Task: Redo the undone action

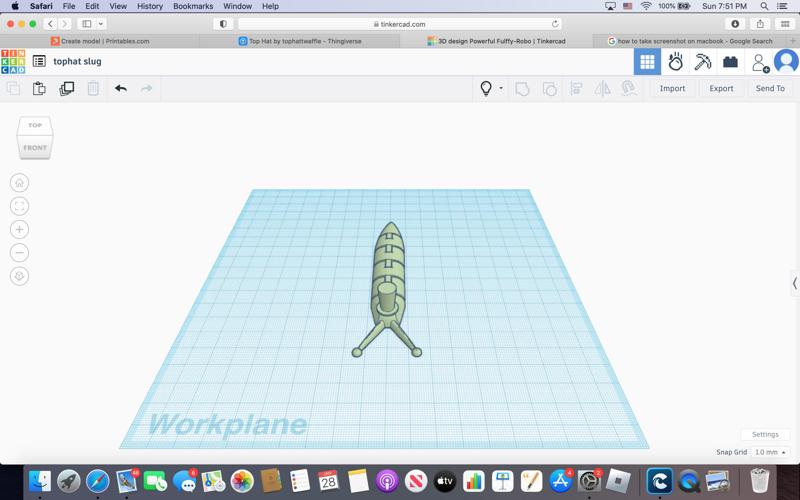Action: [146, 88]
